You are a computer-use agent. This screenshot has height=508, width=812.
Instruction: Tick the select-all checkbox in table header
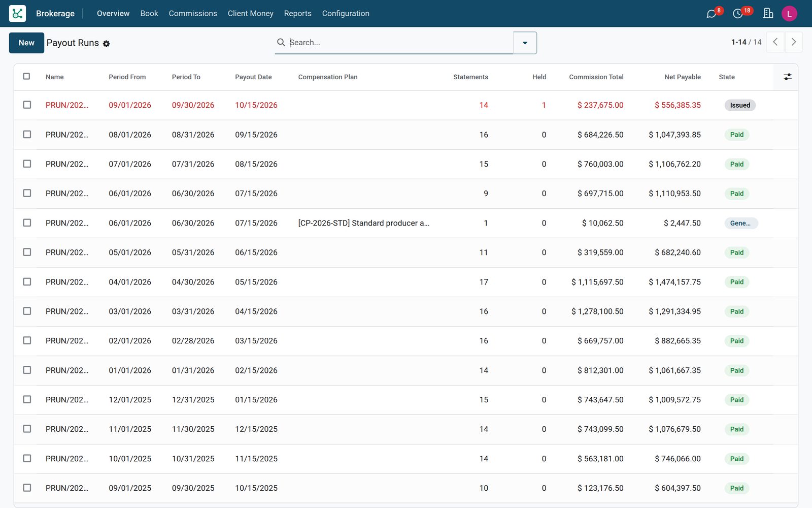click(x=27, y=76)
